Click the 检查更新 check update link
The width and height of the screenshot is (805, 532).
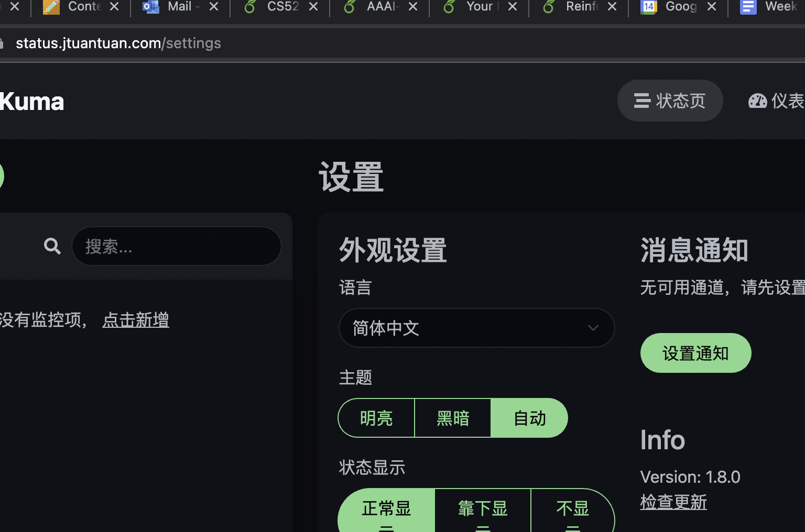[673, 502]
